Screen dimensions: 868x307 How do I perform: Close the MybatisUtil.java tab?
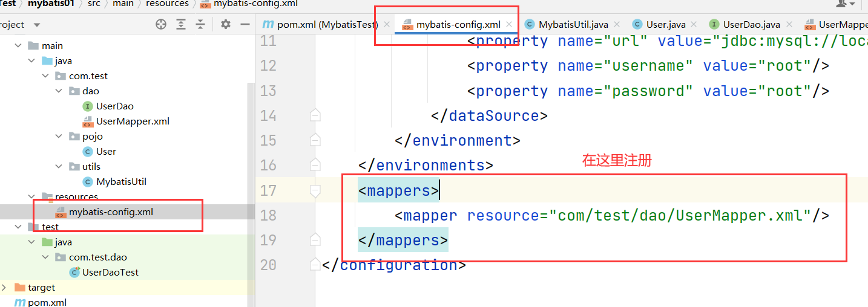click(x=617, y=25)
